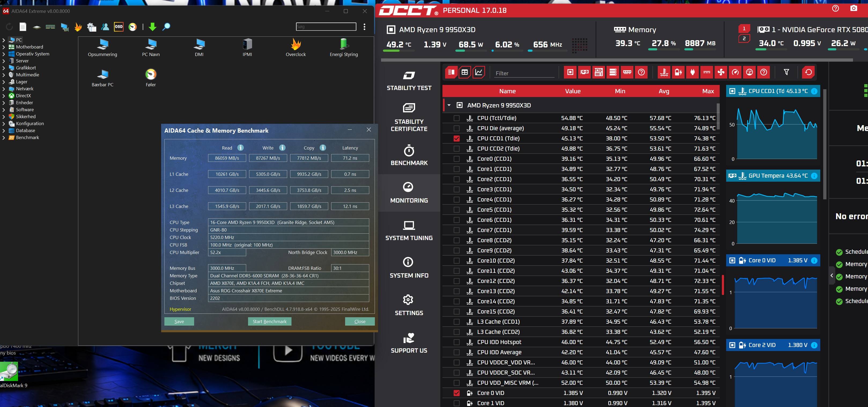Open the AIDA64 three-dot menu
The height and width of the screenshot is (407, 868).
tap(364, 27)
